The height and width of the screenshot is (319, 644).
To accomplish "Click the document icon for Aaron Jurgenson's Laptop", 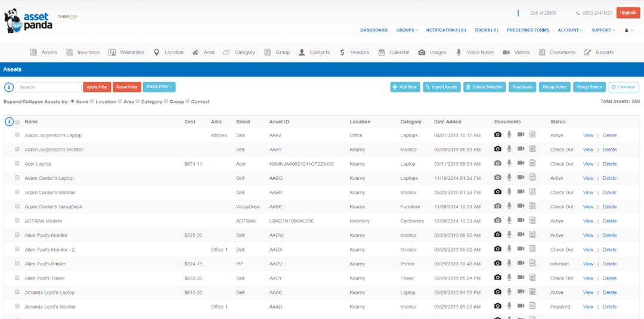I will [x=532, y=135].
